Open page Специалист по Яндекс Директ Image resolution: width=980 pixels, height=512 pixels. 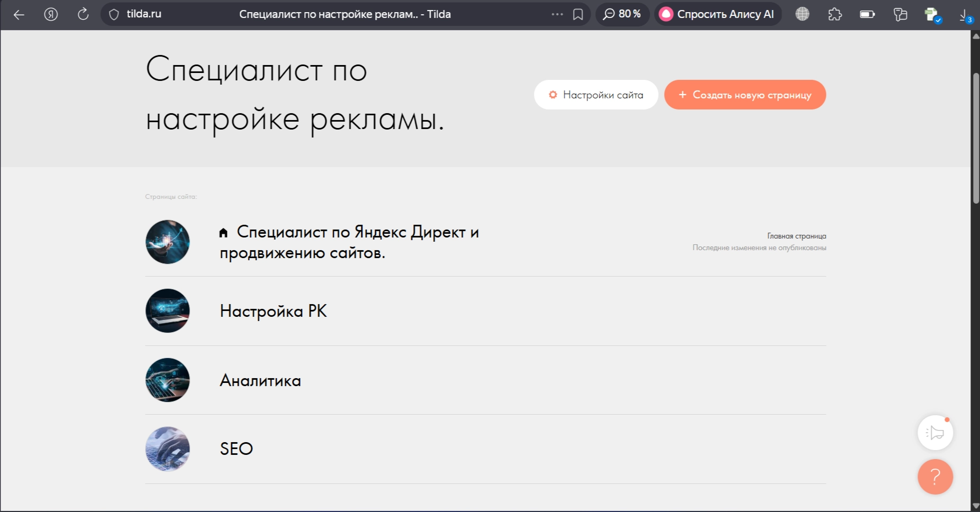[x=349, y=242]
